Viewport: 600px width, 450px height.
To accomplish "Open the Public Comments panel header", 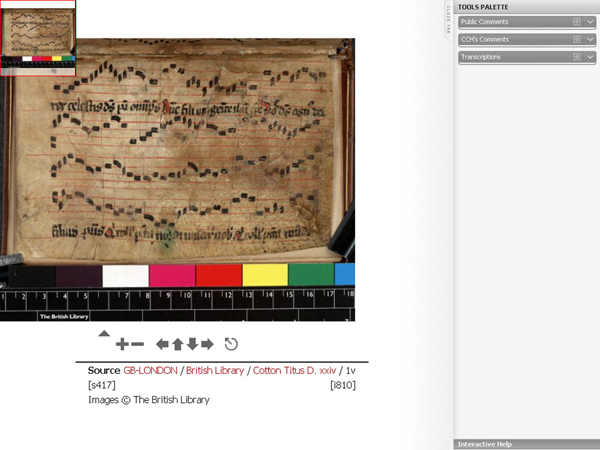I will pos(527,22).
